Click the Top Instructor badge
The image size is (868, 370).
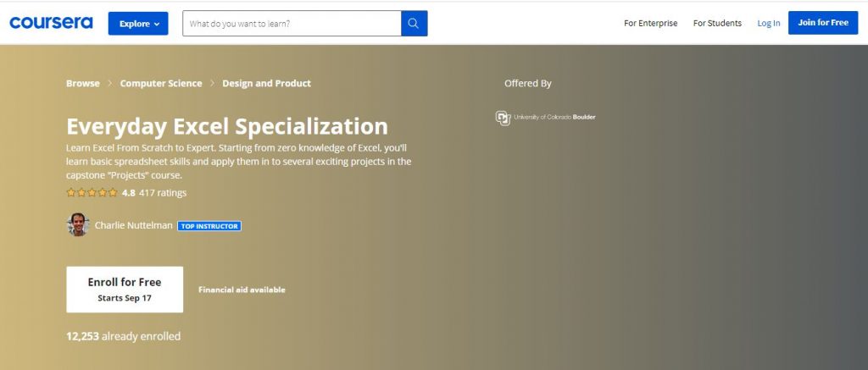coord(209,226)
